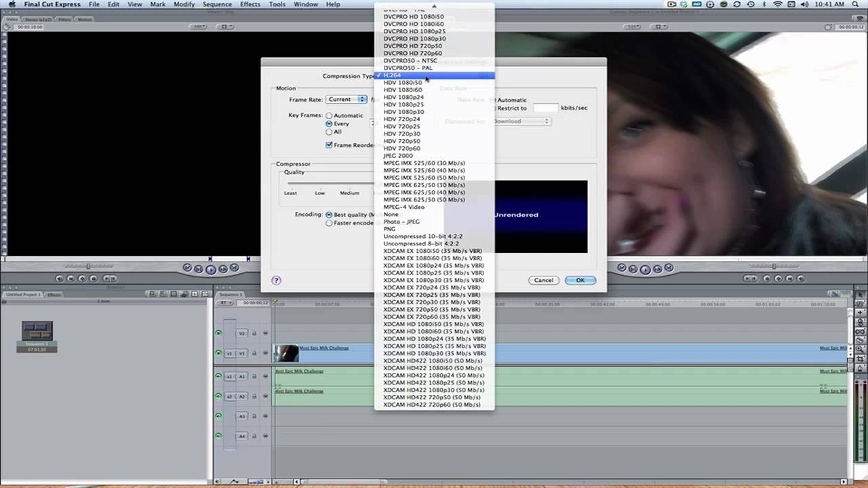Image resolution: width=868 pixels, height=488 pixels.
Task: Select Faster encode radio button
Action: pos(329,223)
